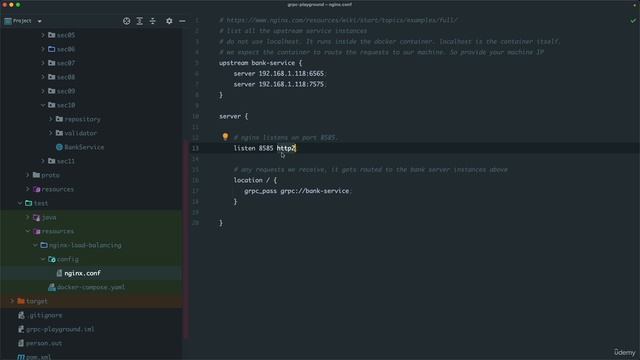Click 'listen 8585 http2' text

(264, 148)
